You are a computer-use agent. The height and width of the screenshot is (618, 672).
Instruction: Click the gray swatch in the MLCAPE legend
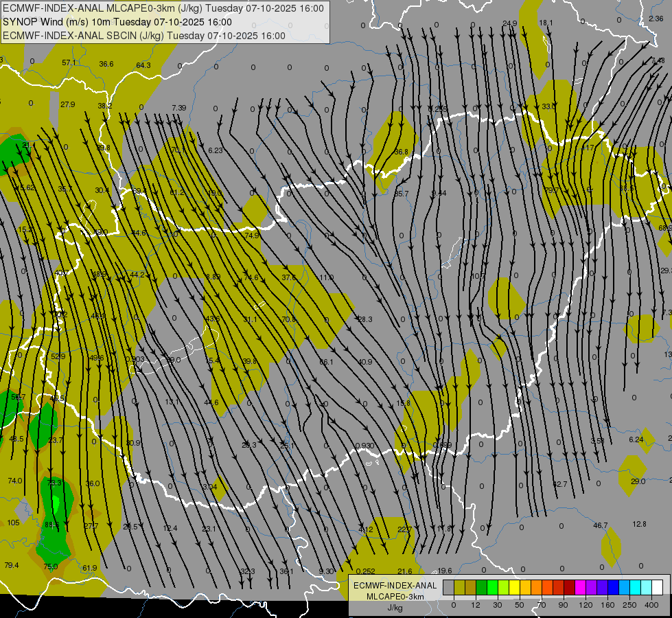tap(448, 587)
